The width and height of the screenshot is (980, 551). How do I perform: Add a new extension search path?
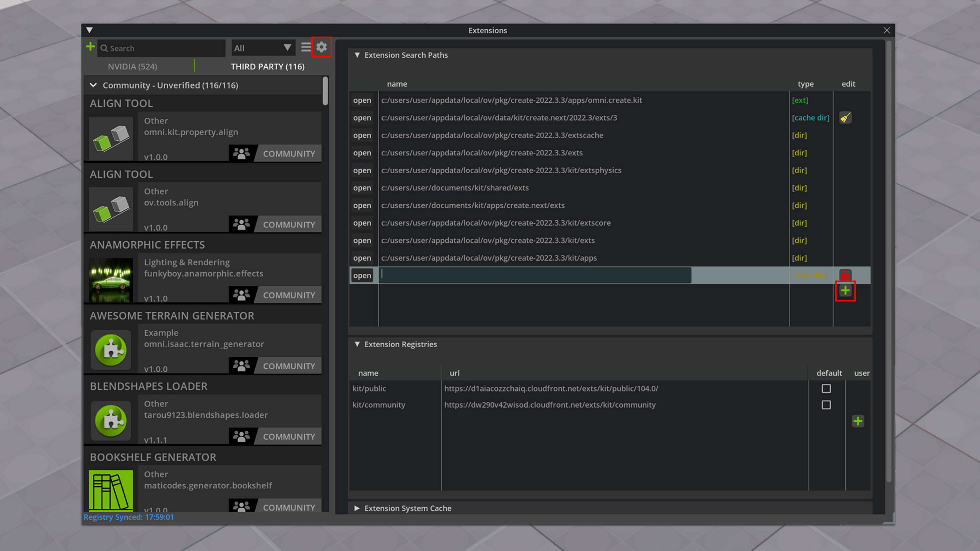pyautogui.click(x=845, y=291)
